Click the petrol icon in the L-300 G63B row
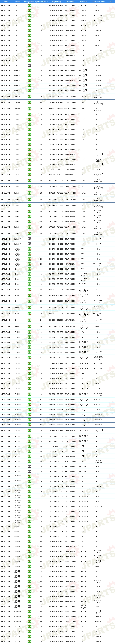The image size is (115, 644). 29,296
